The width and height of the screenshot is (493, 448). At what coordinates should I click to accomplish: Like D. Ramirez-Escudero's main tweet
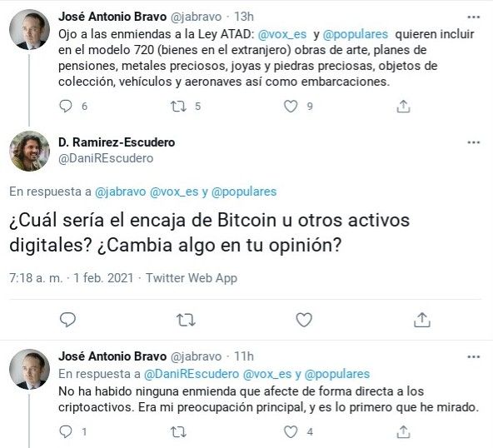point(304,320)
